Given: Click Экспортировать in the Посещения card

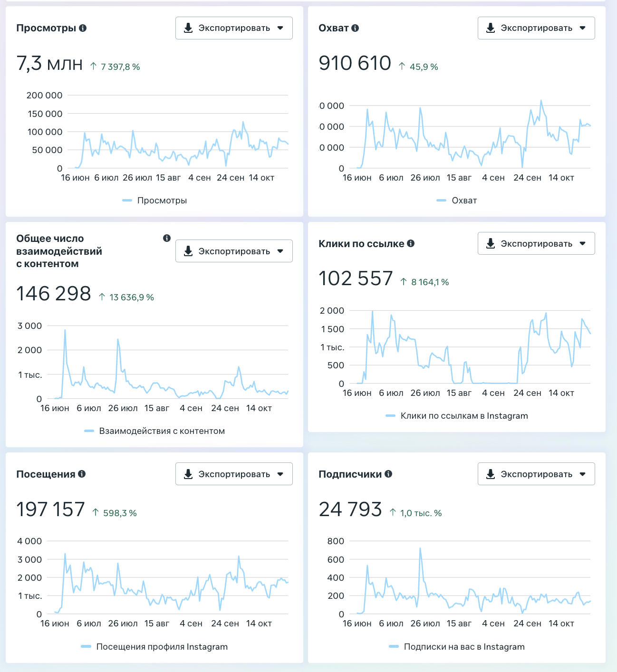Looking at the screenshot, I should [x=234, y=474].
